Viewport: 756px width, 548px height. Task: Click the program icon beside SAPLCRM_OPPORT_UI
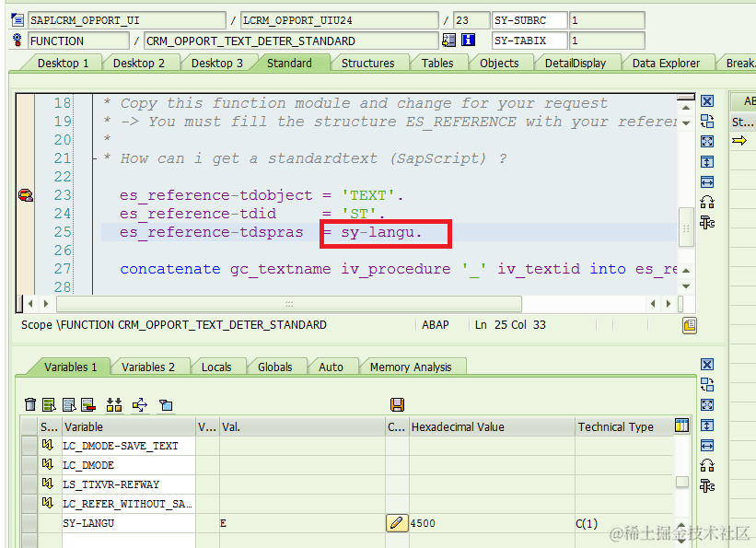pyautogui.click(x=17, y=20)
